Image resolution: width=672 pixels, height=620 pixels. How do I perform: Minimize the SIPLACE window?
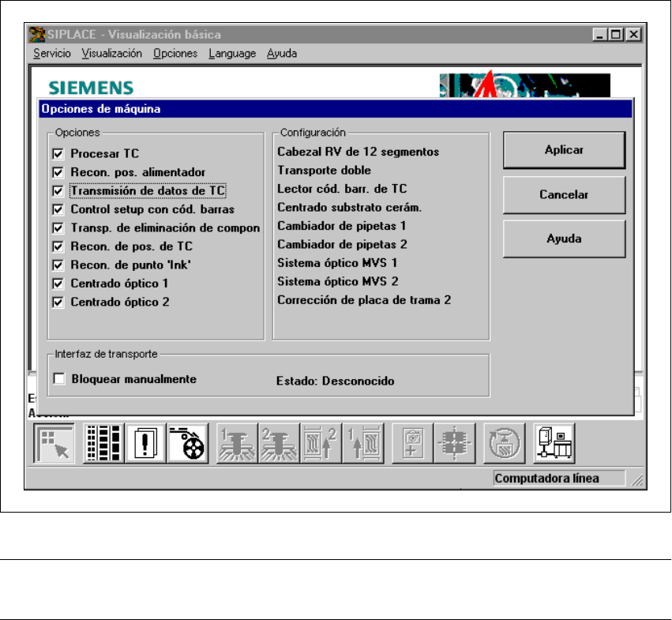(600, 34)
